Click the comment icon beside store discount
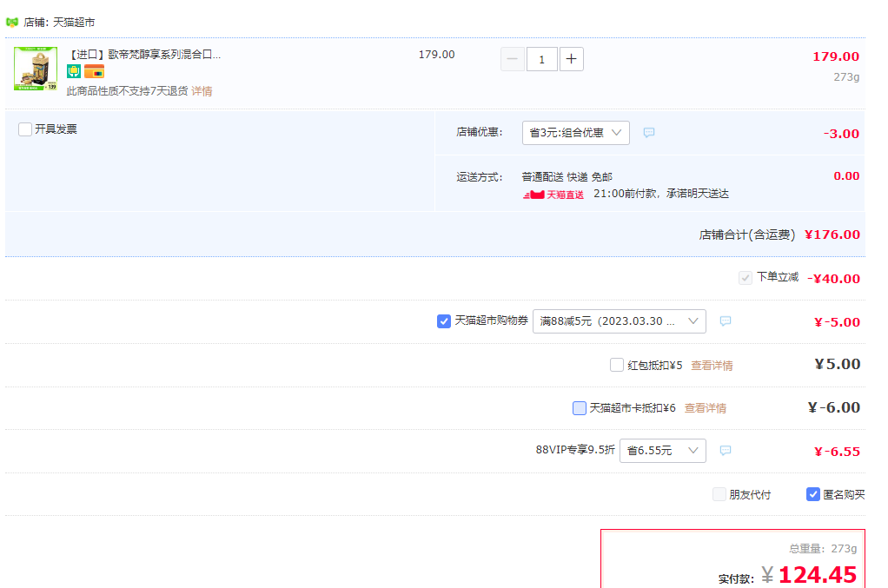The image size is (888, 588). pyautogui.click(x=649, y=132)
